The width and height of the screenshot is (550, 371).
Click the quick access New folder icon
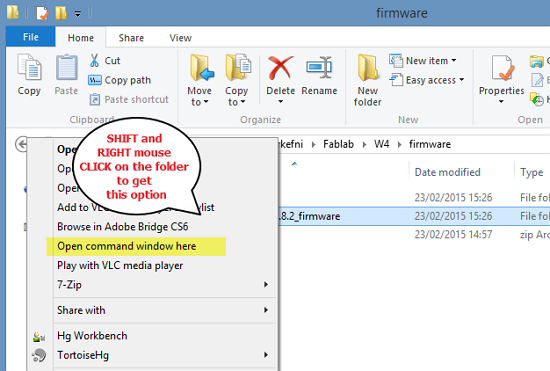tap(61, 13)
